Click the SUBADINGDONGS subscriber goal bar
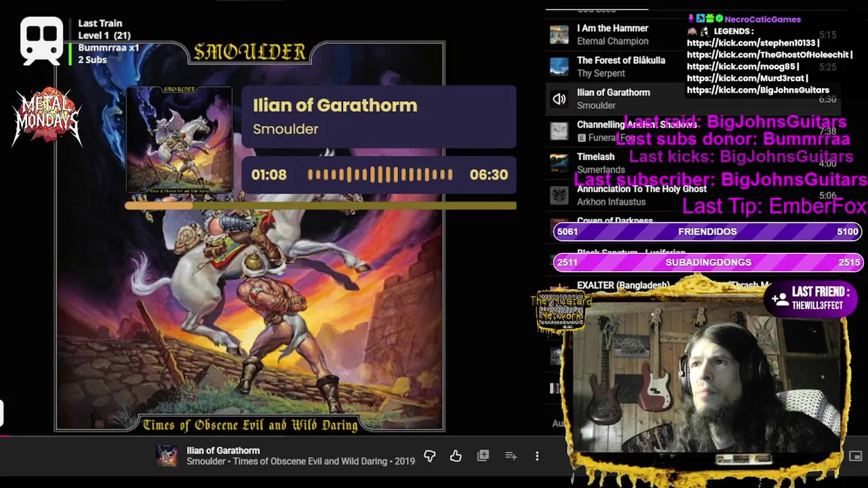The height and width of the screenshot is (488, 868). [707, 262]
